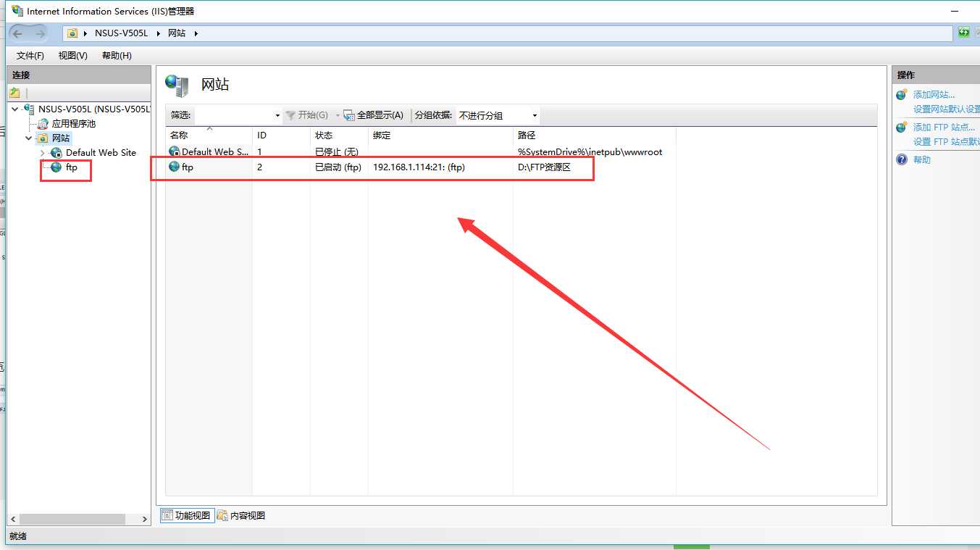Click the D:\FTP资源区 path cell
980x550 pixels.
[545, 167]
